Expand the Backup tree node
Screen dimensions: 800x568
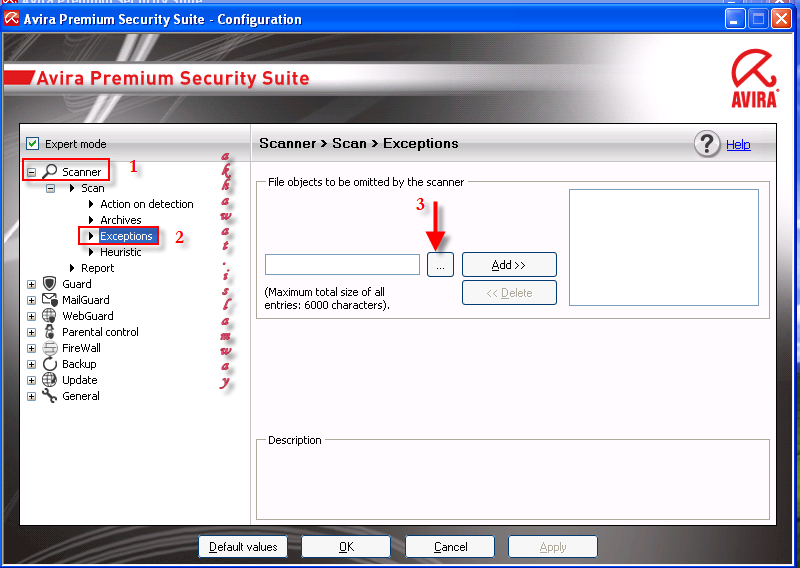[32, 364]
